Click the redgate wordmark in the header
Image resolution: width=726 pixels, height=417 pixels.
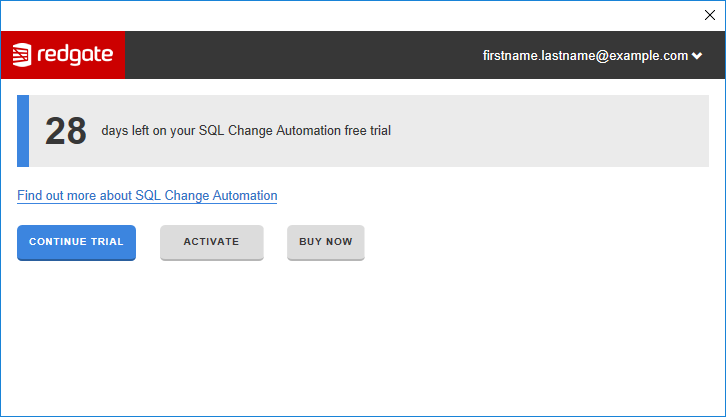[75, 55]
